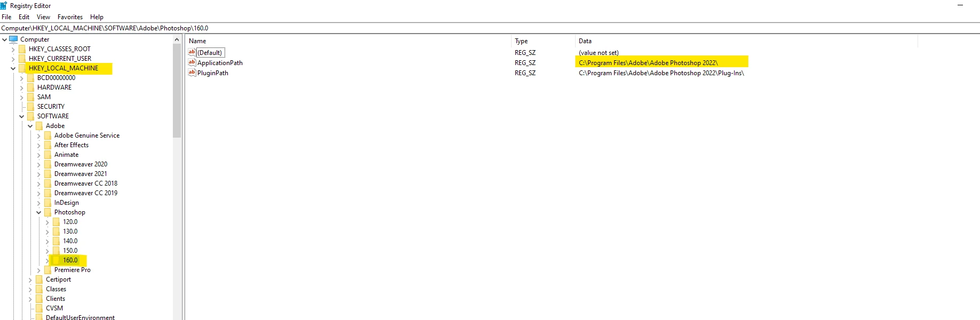Image resolution: width=980 pixels, height=320 pixels.
Task: Select the DefaultUserEnvironment key
Action: tap(80, 317)
